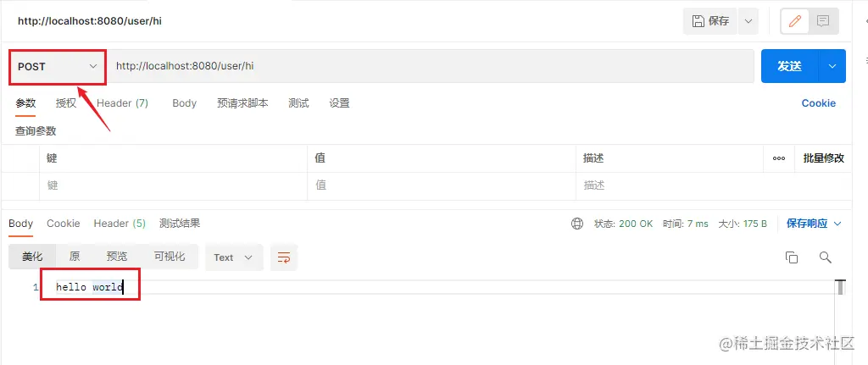
Task: Select the response Body tab
Action: tap(20, 224)
